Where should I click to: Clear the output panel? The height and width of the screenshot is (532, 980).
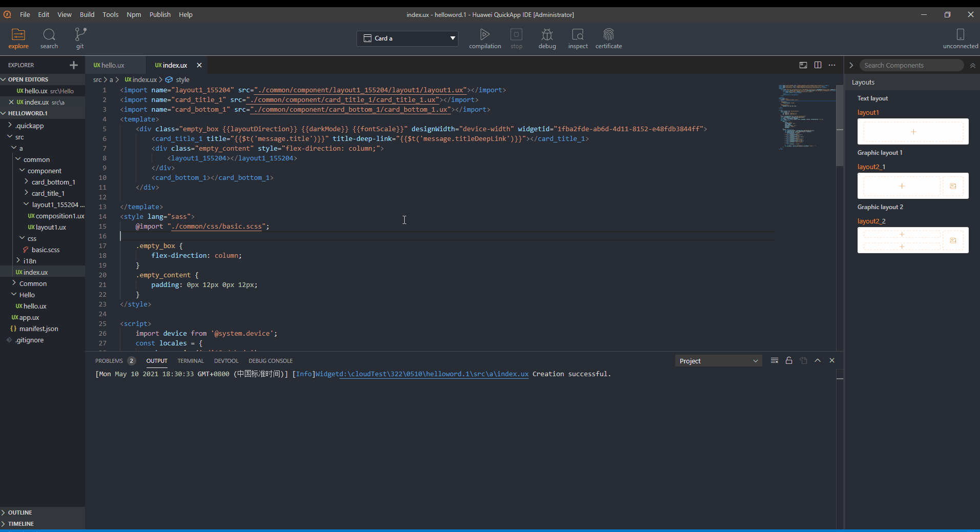click(775, 360)
